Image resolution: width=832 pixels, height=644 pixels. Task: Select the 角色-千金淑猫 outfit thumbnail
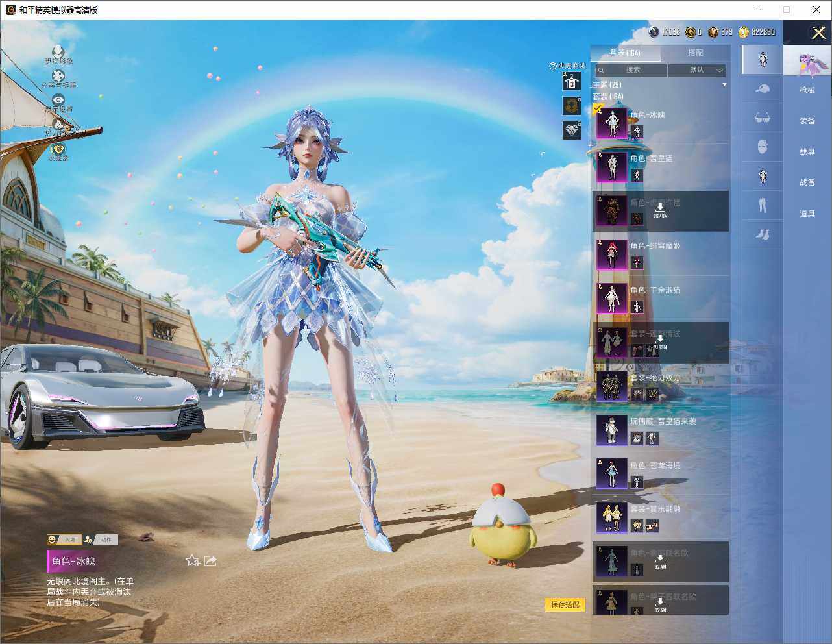click(611, 299)
